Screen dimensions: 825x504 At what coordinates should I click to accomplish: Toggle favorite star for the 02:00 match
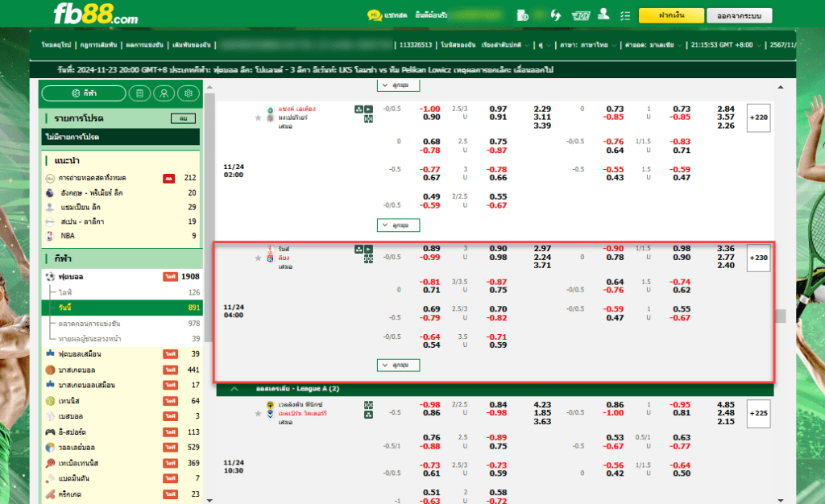pyautogui.click(x=258, y=118)
